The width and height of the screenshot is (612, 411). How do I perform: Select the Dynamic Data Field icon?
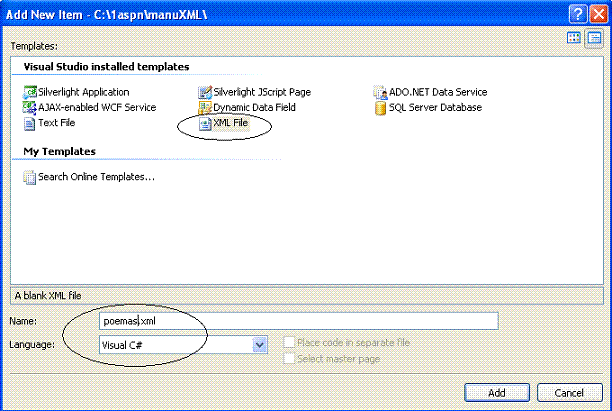coord(205,107)
